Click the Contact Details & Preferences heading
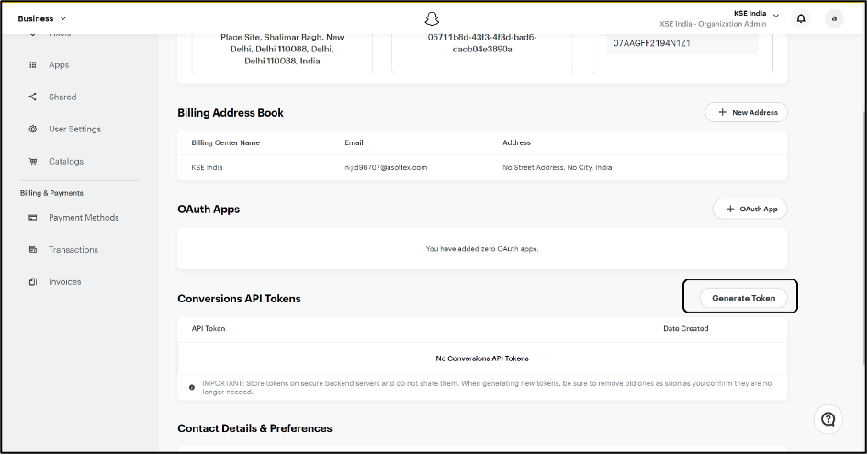The image size is (868, 455). 254,428
